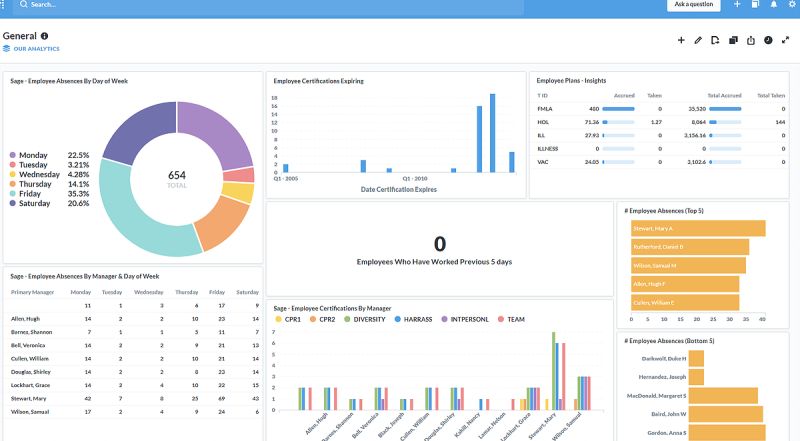Toggle TEAM series in certifications legend
Viewport: 800px width, 441px height.
pos(511,320)
